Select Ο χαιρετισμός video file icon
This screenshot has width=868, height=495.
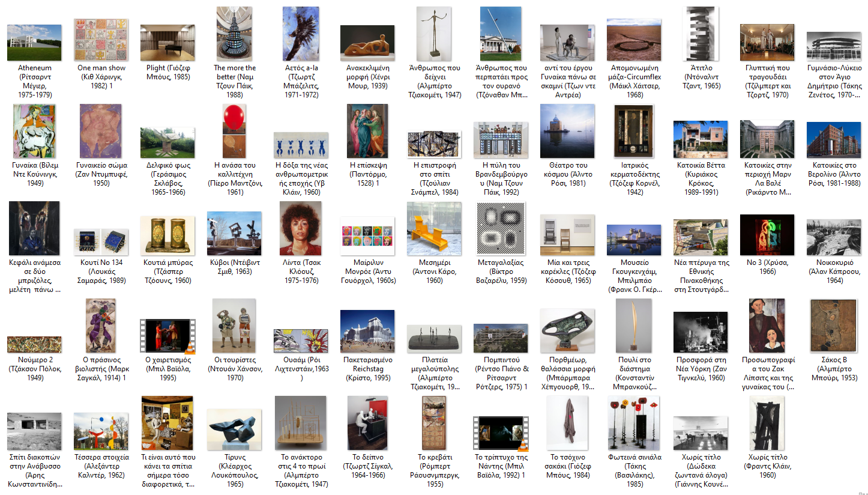click(x=167, y=336)
